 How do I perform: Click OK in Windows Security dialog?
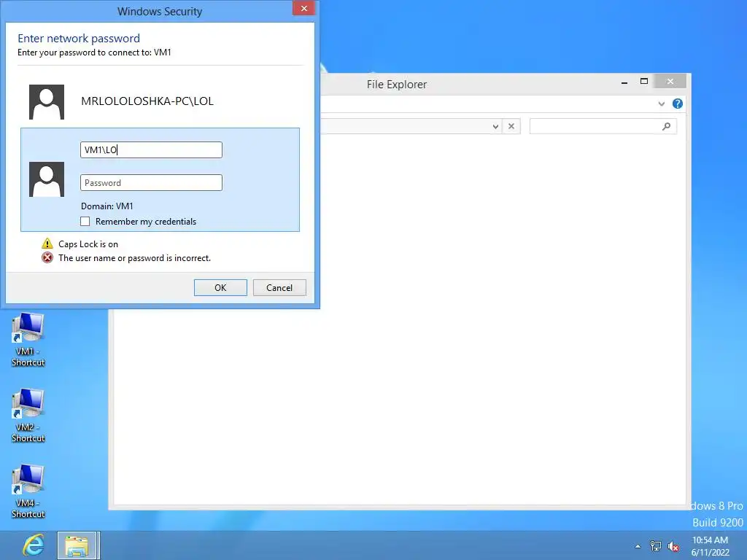(x=220, y=287)
